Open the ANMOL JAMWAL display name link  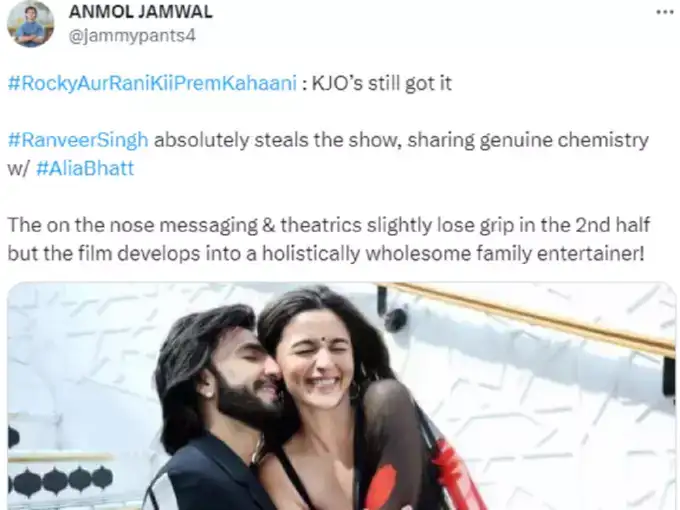(141, 12)
